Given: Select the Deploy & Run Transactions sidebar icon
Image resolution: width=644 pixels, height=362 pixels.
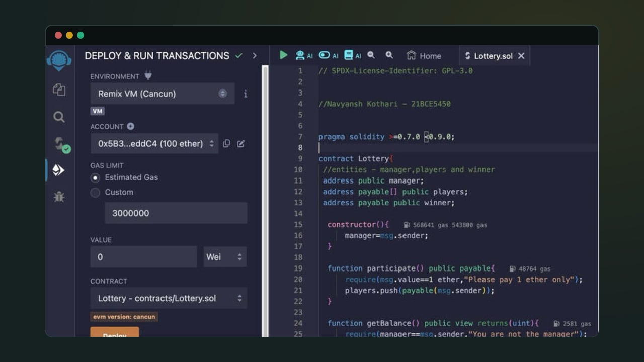Looking at the screenshot, I should click(58, 170).
